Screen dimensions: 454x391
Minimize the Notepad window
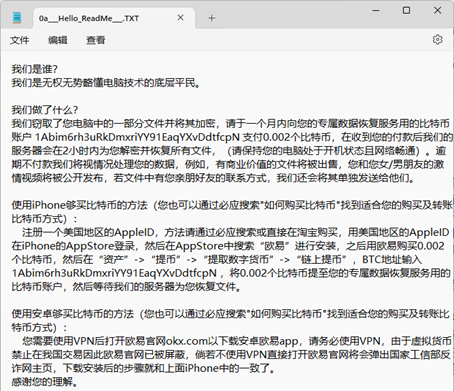(376, 10)
